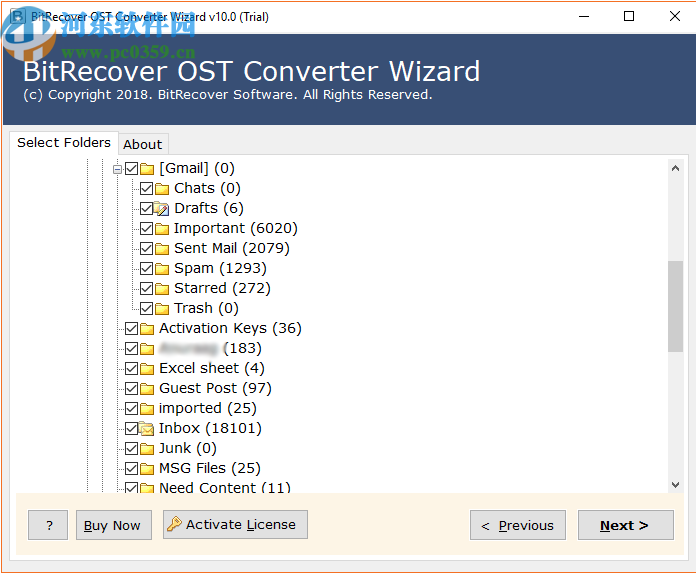
Task: Toggle the Sent Mail (2079) checkbox
Action: tap(146, 249)
